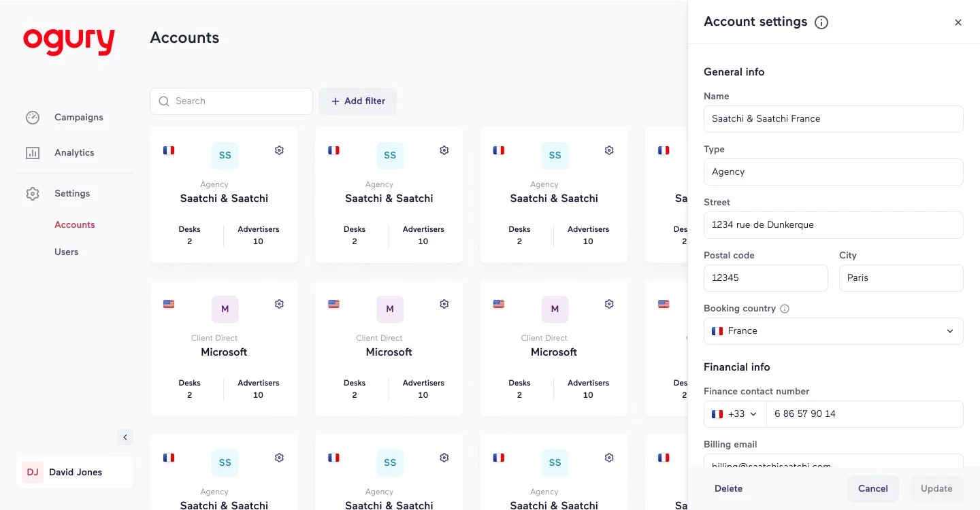Click the Campaigns gauge icon in sidebar
980x510 pixels.
[x=33, y=118]
